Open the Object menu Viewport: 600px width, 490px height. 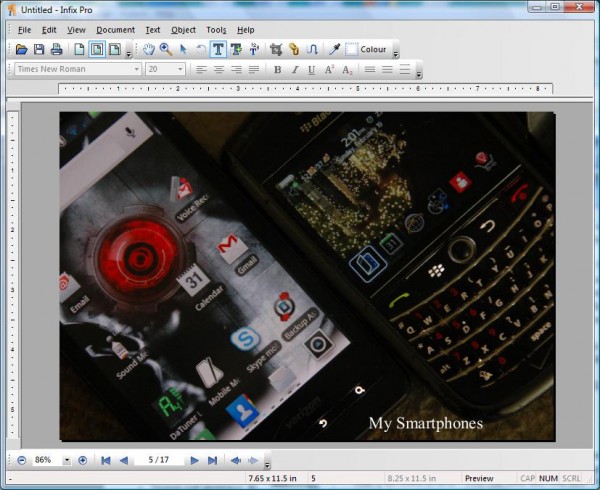183,30
